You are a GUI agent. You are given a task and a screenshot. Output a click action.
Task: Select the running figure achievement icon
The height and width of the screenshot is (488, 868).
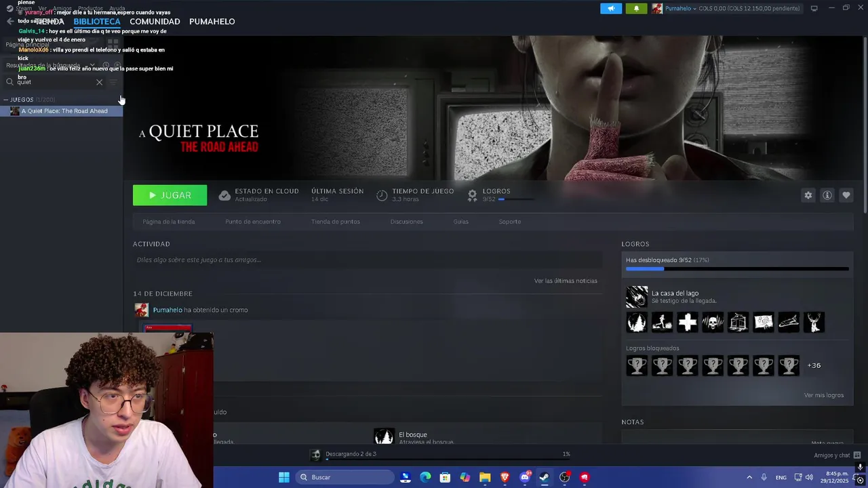click(662, 322)
